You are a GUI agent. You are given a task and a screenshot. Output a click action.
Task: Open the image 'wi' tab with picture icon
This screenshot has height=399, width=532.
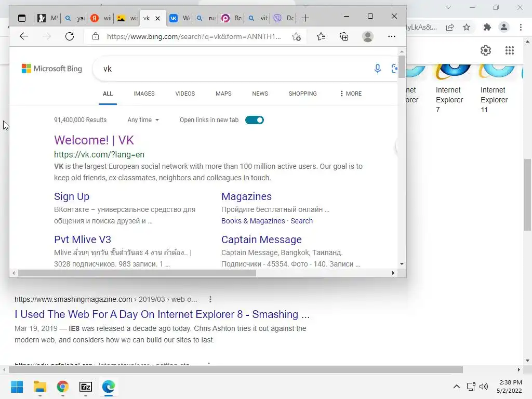[127, 18]
